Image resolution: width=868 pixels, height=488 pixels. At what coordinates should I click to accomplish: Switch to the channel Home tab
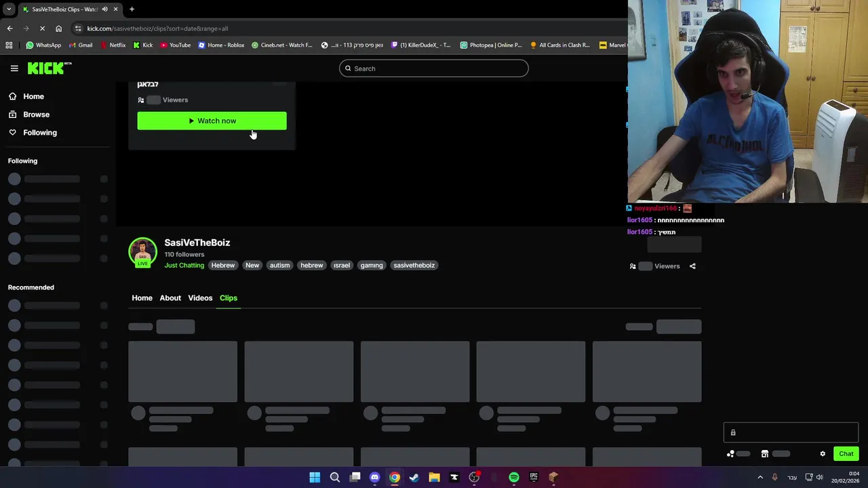pos(142,298)
